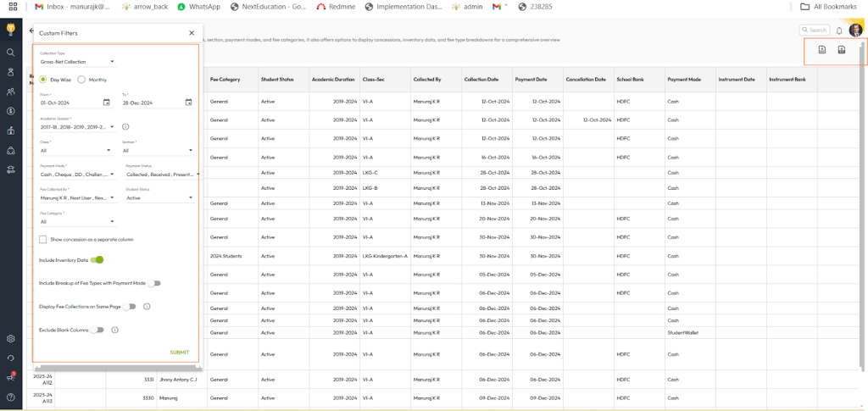Enable the Exclude Blank Columns toggle

pos(98,330)
